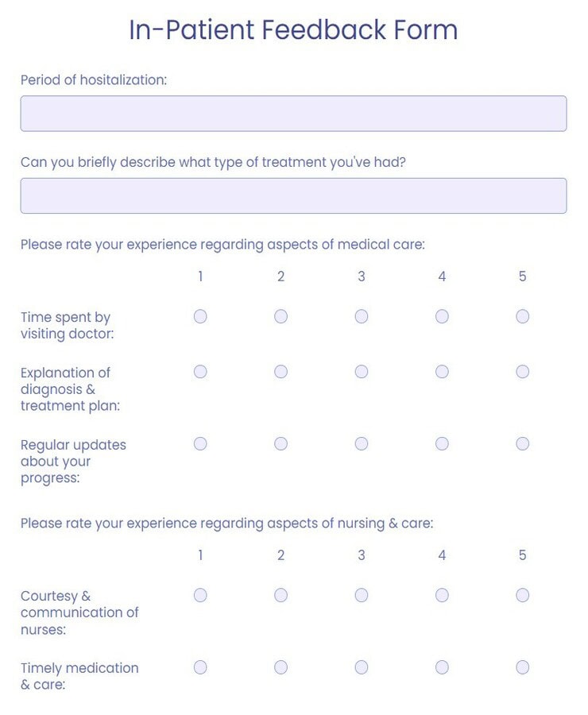Mark rating 2 for timely medication & care

(280, 667)
